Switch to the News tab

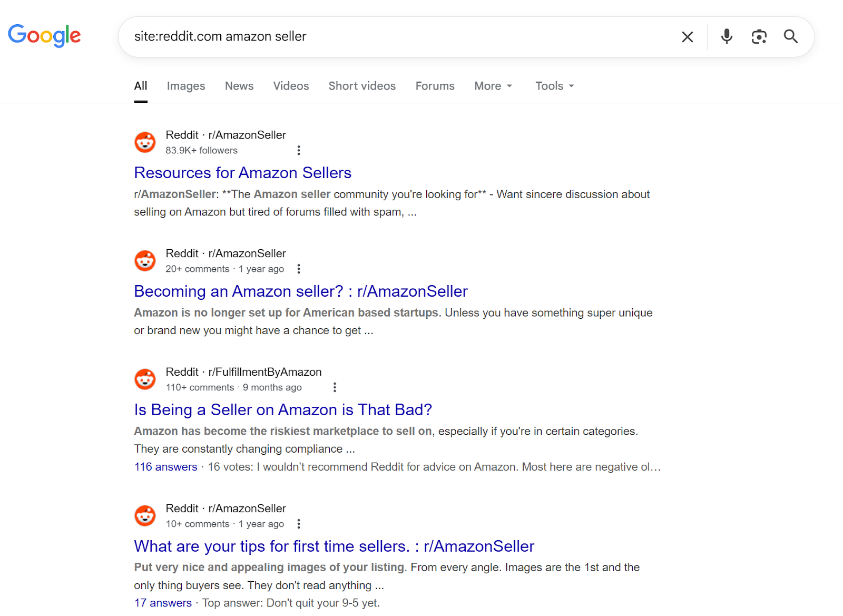(239, 86)
